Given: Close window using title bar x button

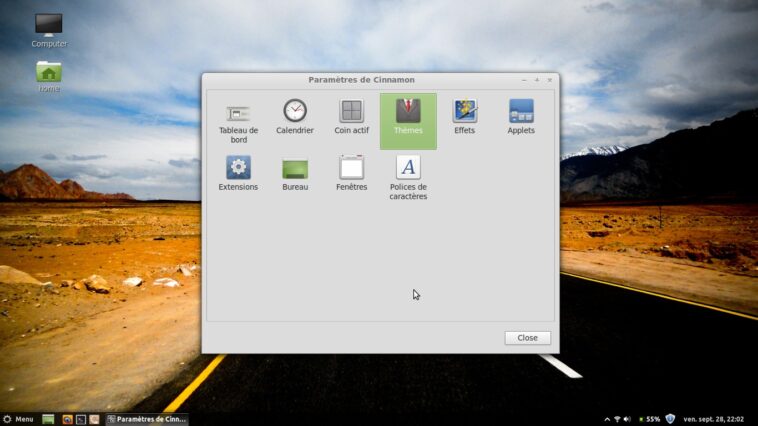Looking at the screenshot, I should 550,80.
